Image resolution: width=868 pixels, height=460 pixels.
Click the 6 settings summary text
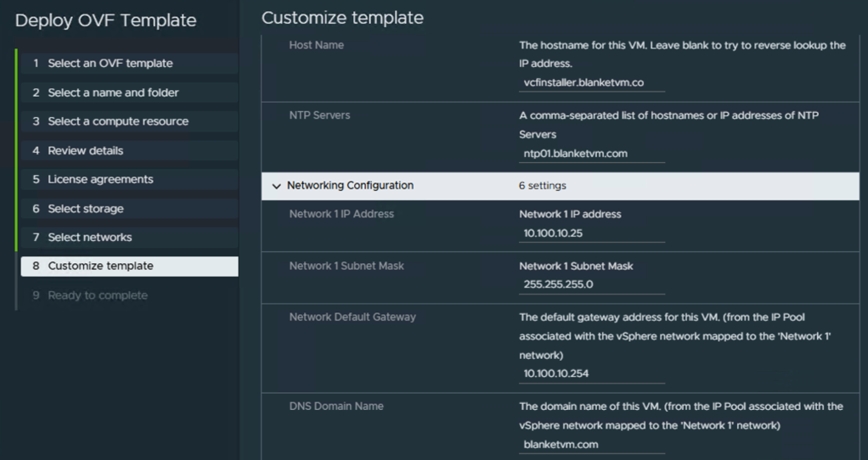[x=542, y=186]
